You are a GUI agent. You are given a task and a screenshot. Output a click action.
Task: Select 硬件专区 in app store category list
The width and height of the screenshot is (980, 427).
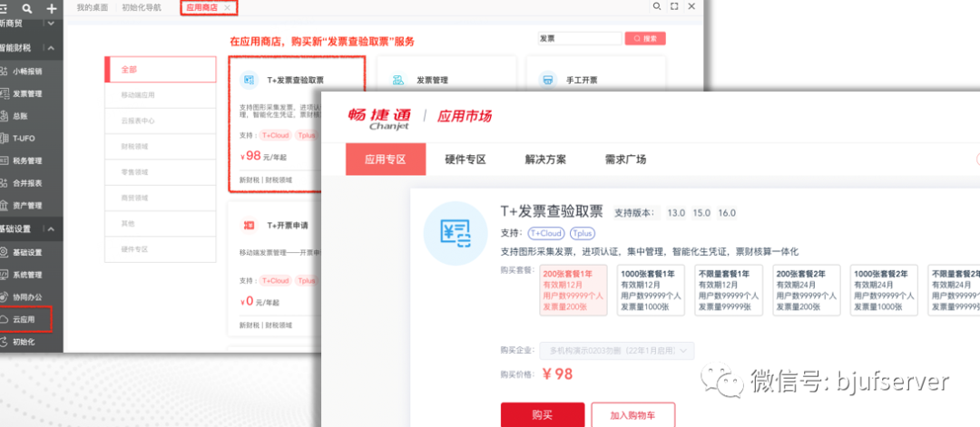(160, 249)
